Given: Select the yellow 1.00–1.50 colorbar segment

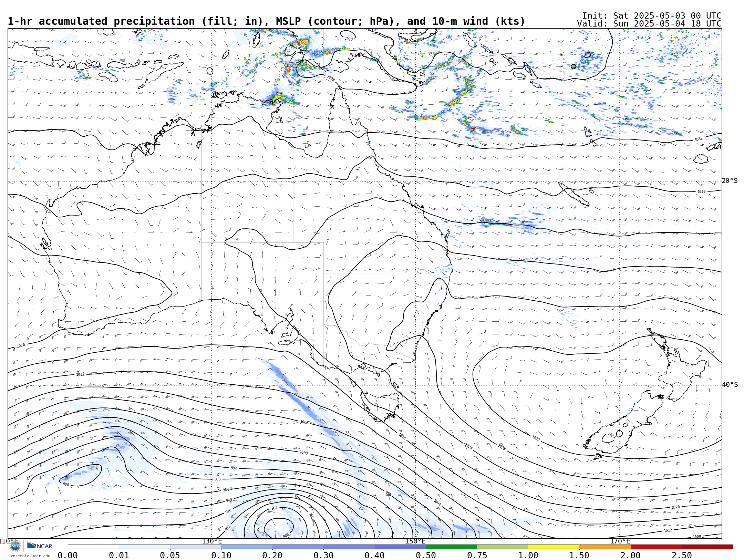Looking at the screenshot, I should [x=554, y=547].
